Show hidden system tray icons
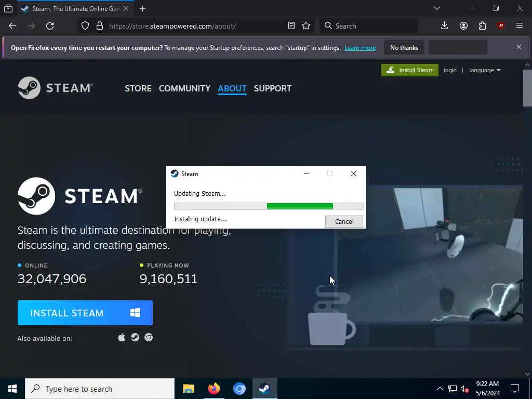This screenshot has height=399, width=532. click(x=440, y=389)
